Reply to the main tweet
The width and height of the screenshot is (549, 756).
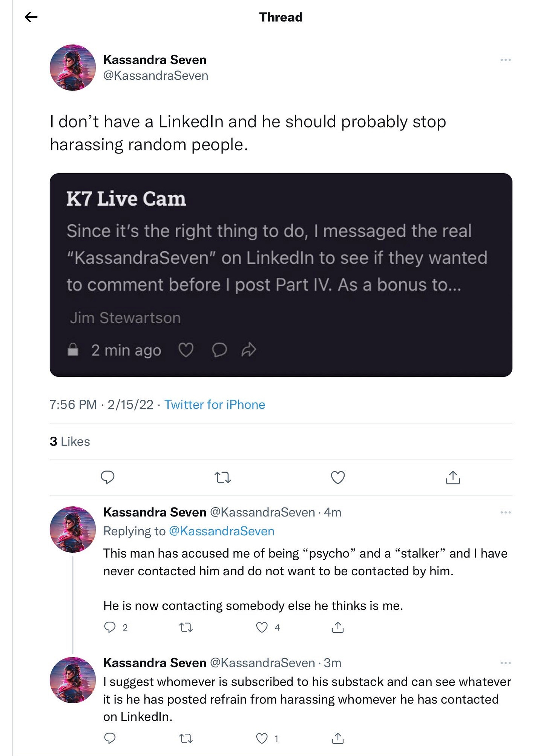107,478
